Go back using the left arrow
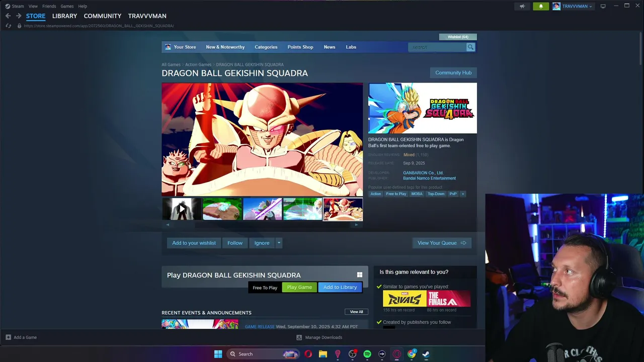The width and height of the screenshot is (644, 362). pyautogui.click(x=8, y=16)
